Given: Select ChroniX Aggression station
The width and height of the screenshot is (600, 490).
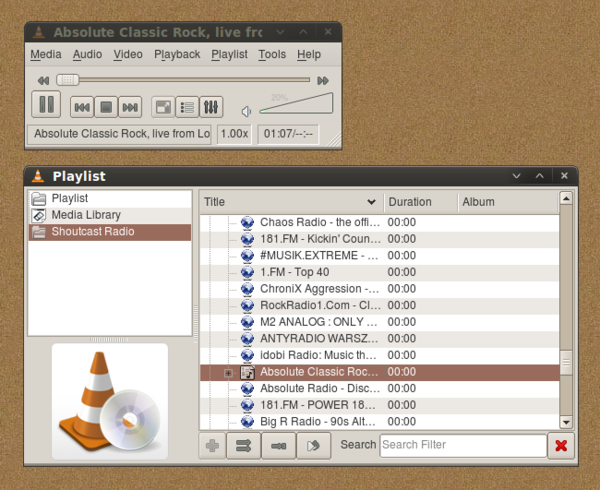Looking at the screenshot, I should [379, 289].
